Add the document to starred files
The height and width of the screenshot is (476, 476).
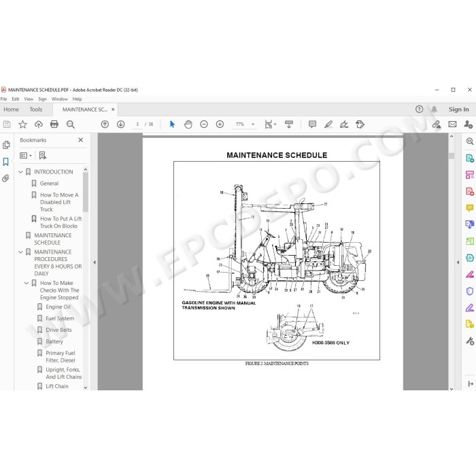pos(22,124)
